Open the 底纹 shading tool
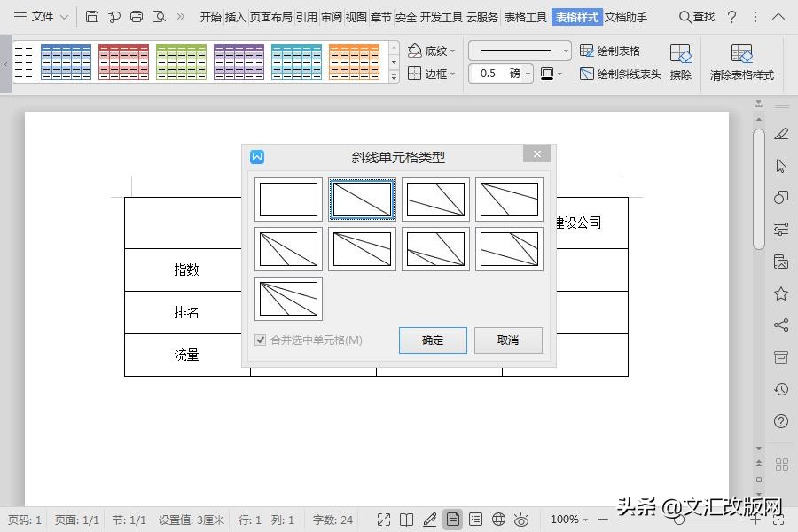798x532 pixels. 434,51
